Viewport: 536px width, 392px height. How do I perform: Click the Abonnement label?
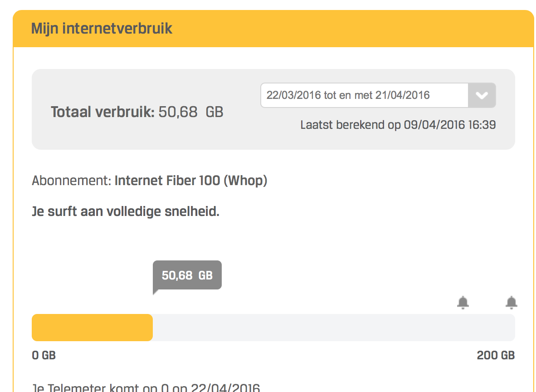click(x=71, y=181)
